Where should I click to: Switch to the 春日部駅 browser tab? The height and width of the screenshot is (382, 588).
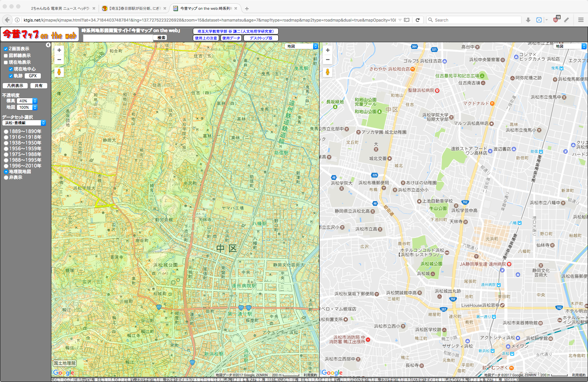click(134, 8)
